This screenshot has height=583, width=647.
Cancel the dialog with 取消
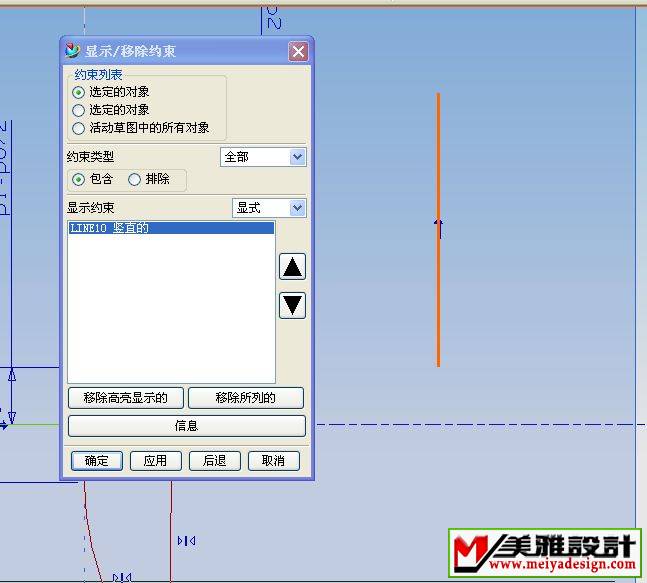(x=273, y=461)
